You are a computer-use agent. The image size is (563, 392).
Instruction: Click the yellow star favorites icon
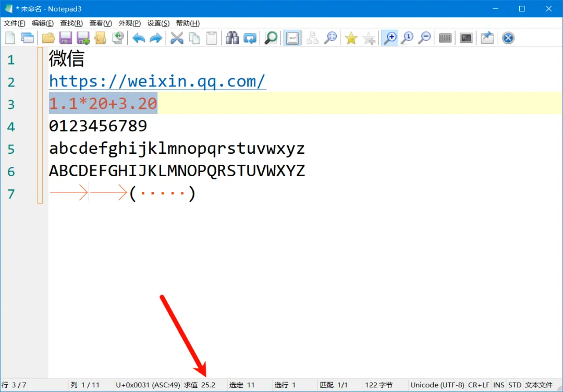(x=351, y=38)
